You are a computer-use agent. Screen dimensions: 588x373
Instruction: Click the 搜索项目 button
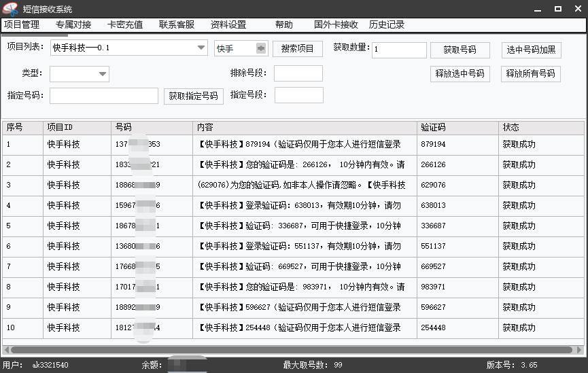pos(298,49)
